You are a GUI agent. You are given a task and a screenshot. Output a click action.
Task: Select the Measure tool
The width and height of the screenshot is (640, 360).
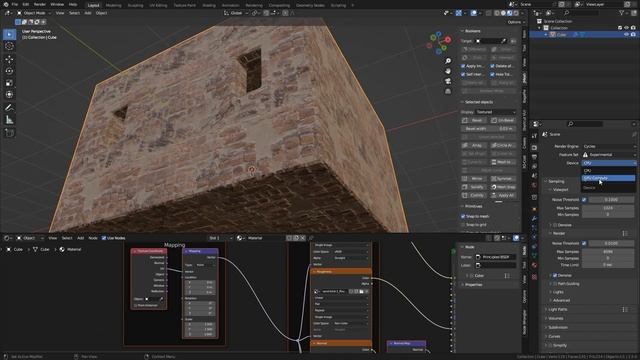pyautogui.click(x=9, y=120)
